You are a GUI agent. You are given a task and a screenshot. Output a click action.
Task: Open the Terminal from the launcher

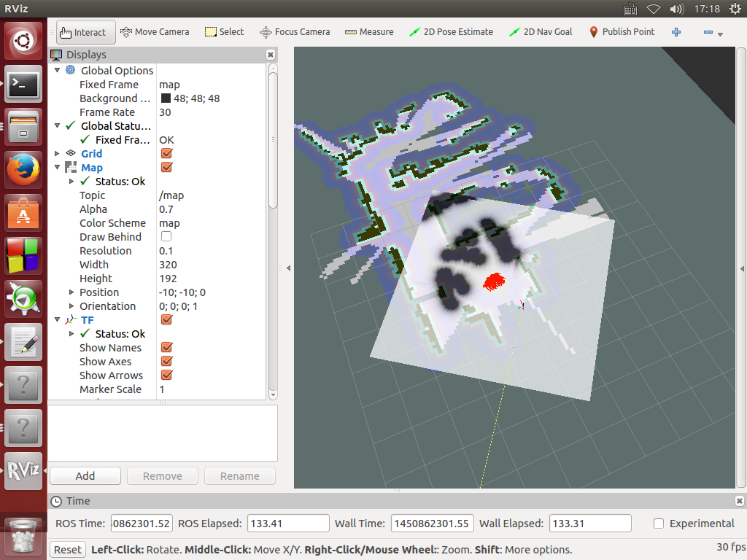coord(23,85)
